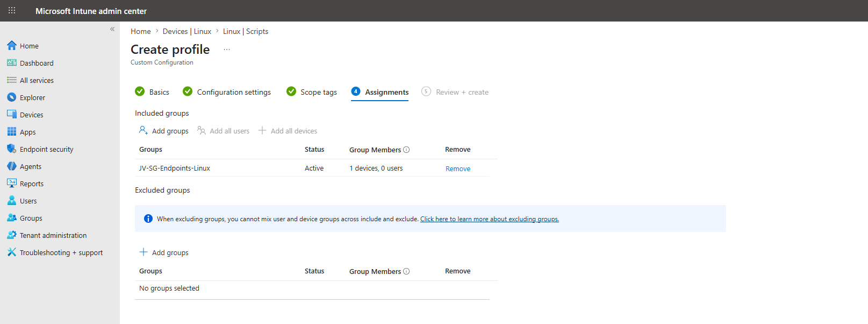Click the Active status cell
The image size is (868, 324).
[x=314, y=168]
